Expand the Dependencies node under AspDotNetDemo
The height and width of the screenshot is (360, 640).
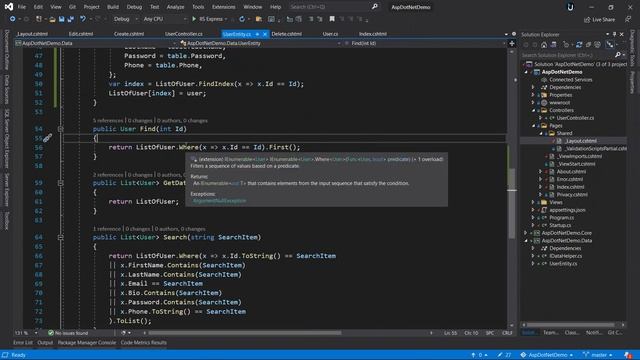pyautogui.click(x=533, y=87)
